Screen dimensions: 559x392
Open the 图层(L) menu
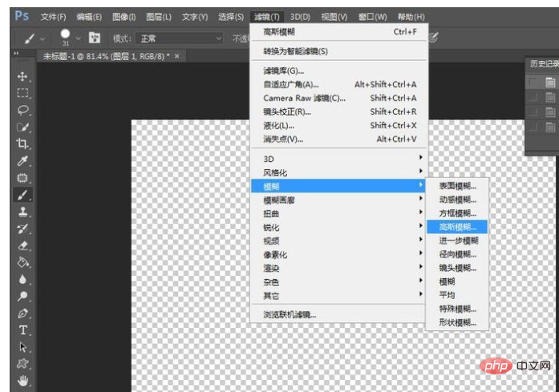(x=159, y=17)
